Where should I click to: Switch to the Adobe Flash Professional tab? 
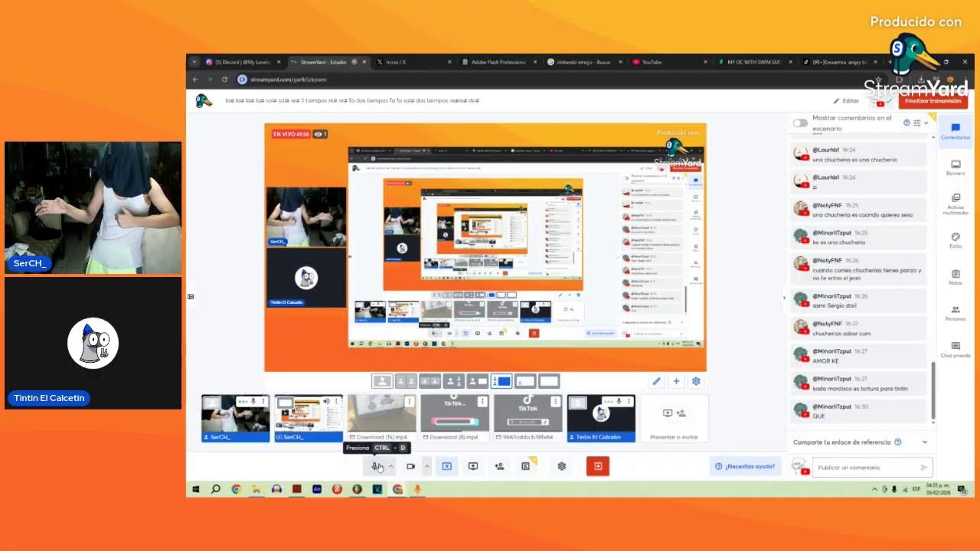point(499,62)
